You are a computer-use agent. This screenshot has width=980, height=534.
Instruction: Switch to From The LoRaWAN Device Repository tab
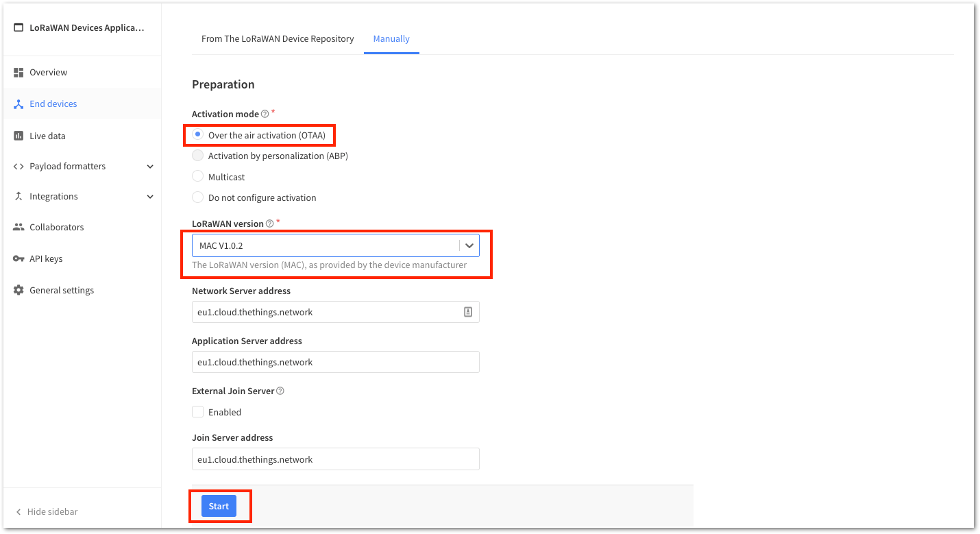[278, 39]
